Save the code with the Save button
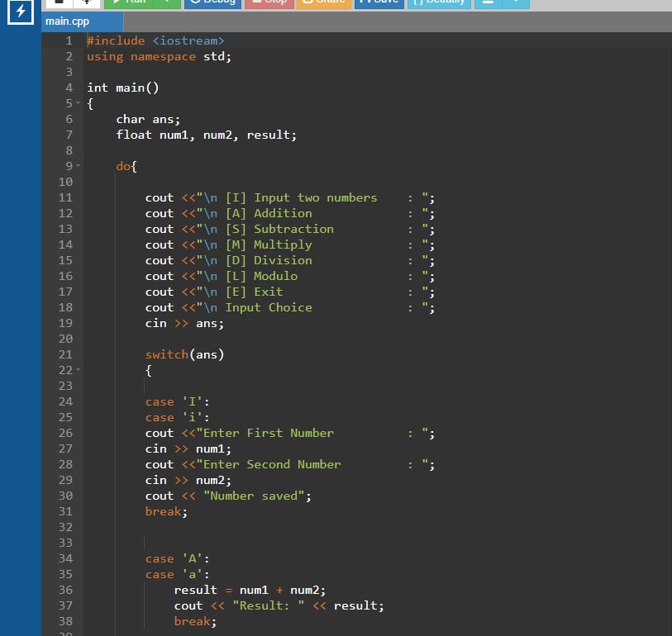Screen dimensions: 672x636 379,2
